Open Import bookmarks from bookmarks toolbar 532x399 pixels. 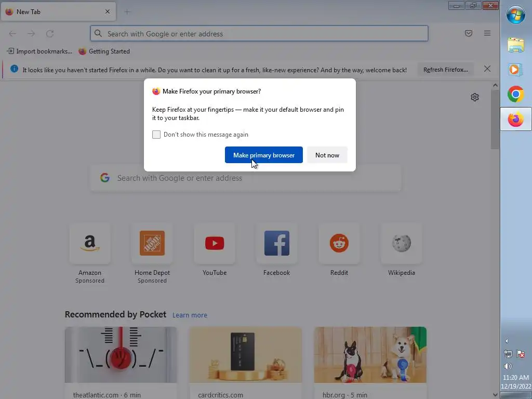(39, 51)
